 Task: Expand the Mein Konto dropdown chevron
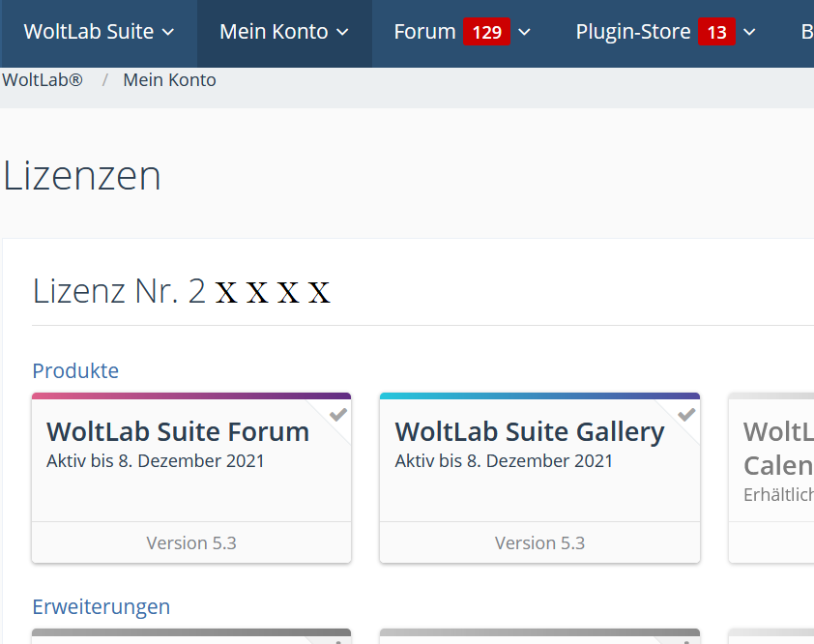pyautogui.click(x=343, y=33)
